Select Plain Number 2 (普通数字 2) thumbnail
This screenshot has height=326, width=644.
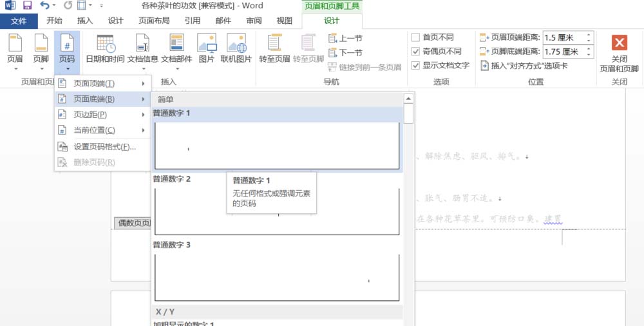277,212
